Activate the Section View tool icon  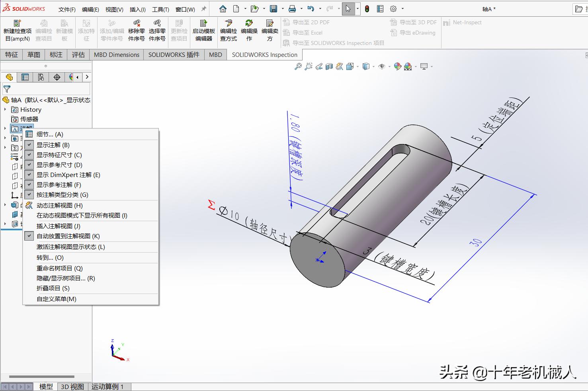pyautogui.click(x=329, y=67)
